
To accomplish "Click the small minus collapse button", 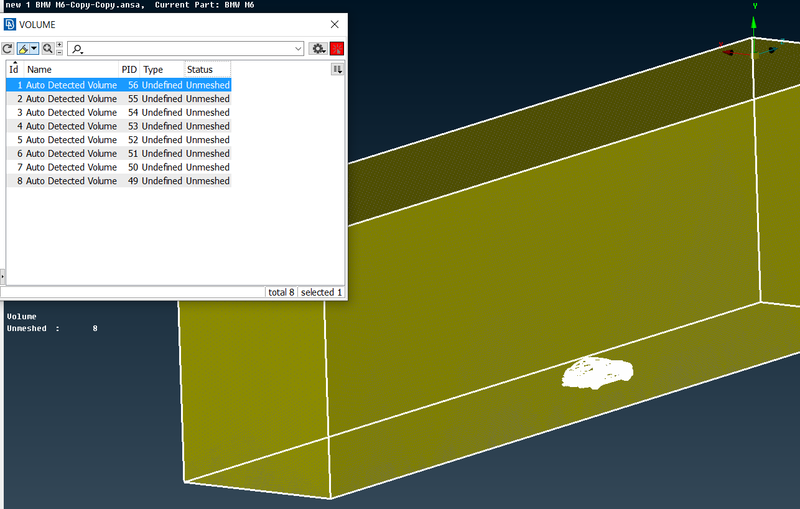I will [60, 52].
